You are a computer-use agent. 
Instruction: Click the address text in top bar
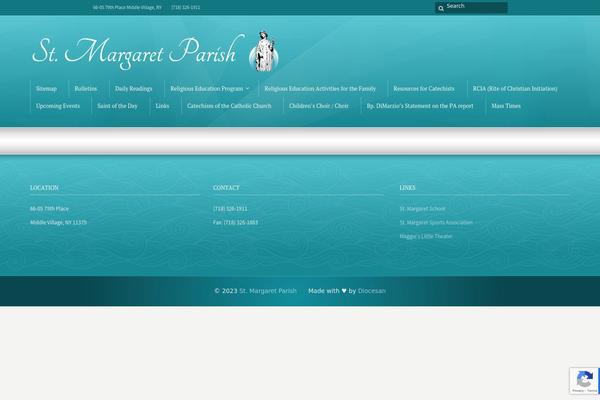tap(127, 7)
